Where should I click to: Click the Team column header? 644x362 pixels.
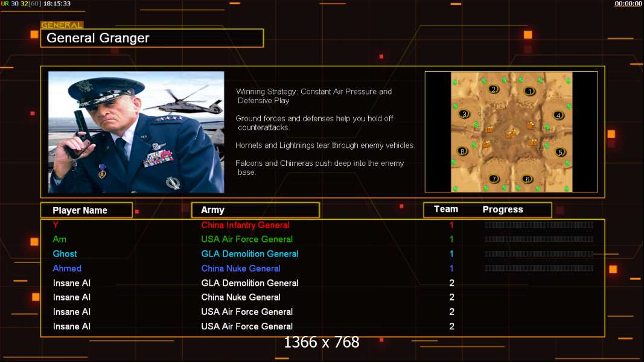tap(446, 209)
